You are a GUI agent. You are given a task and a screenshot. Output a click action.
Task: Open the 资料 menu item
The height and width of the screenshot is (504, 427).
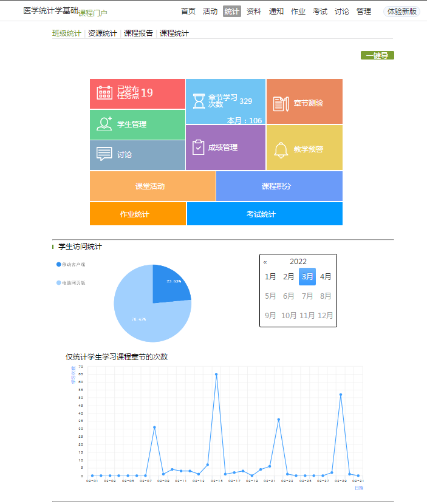click(x=254, y=12)
